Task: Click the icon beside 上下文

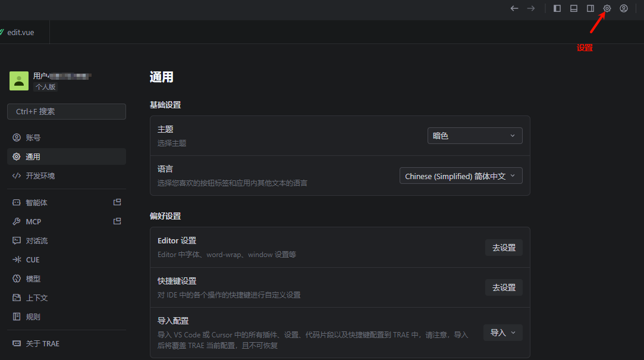Action: 17,298
